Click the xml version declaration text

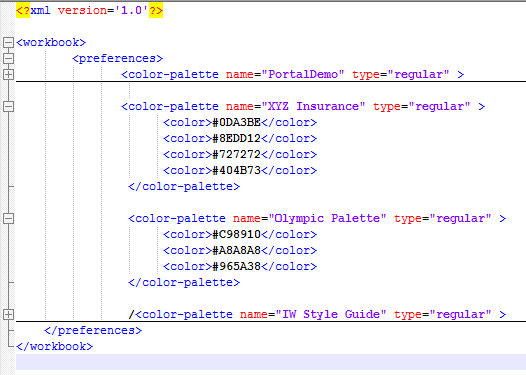(90, 10)
